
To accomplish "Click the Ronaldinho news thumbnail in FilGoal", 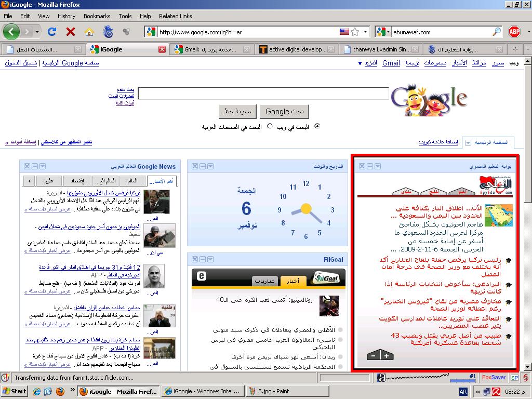I will pos(329,305).
